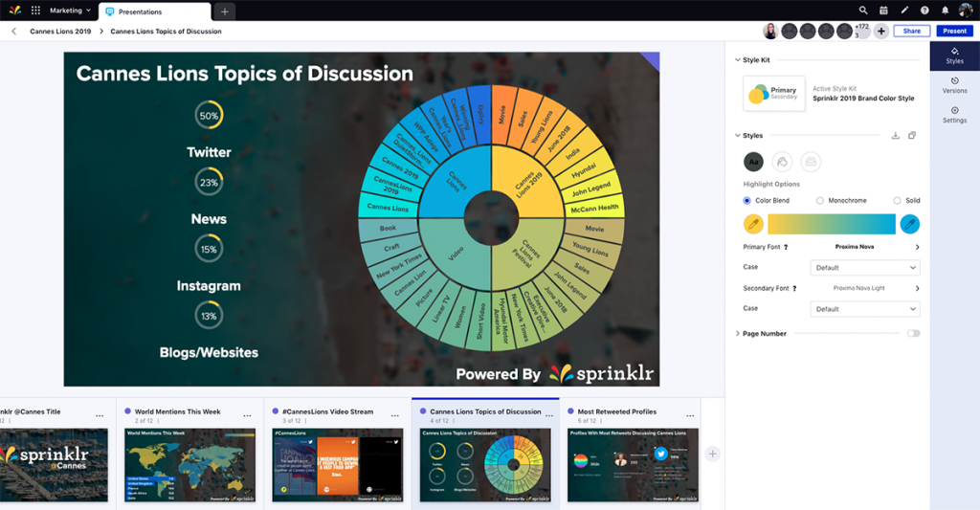Open the user profile avatar in top bar
This screenshot has height=510, width=980.
(x=966, y=10)
